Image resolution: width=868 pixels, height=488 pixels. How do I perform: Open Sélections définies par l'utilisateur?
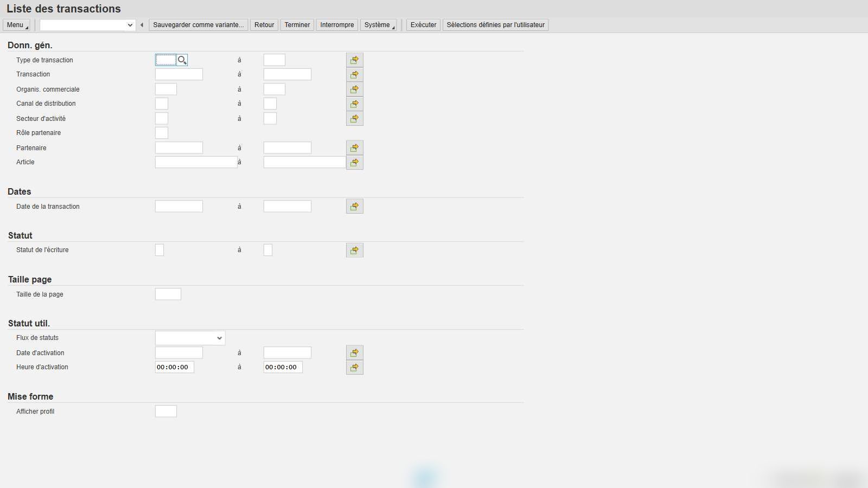pyautogui.click(x=496, y=25)
